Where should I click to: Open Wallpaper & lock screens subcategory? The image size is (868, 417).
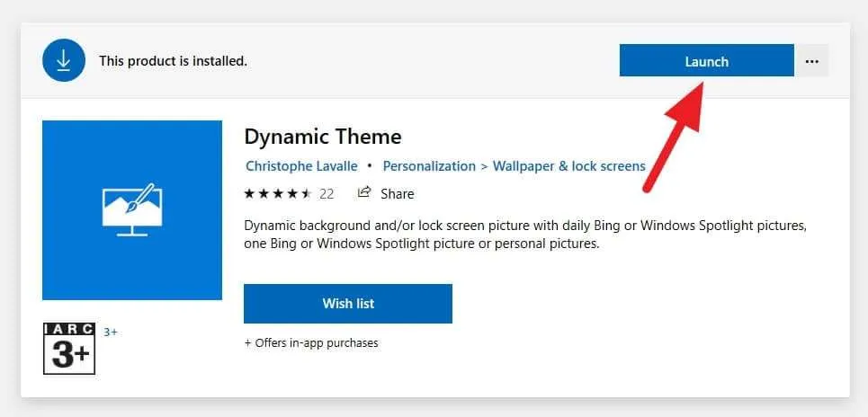click(569, 166)
